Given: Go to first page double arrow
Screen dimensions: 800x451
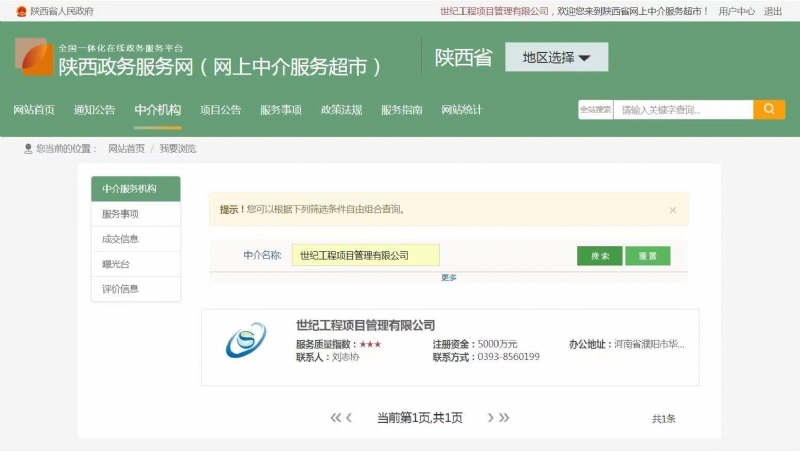Looking at the screenshot, I should coord(335,418).
